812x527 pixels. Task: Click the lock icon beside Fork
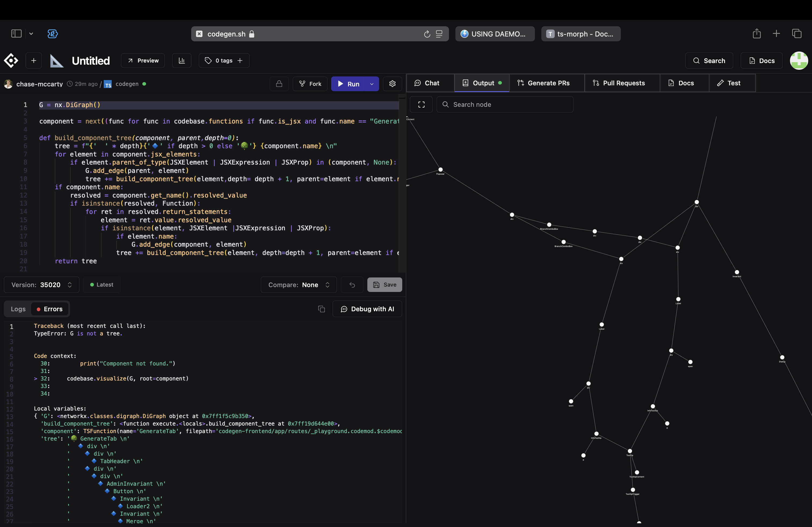(279, 84)
